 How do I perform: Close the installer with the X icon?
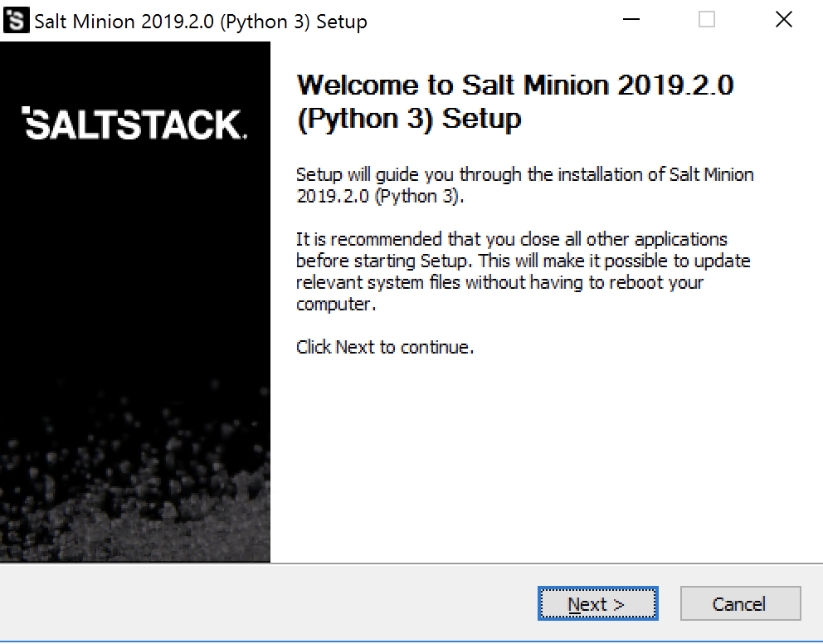(x=784, y=20)
